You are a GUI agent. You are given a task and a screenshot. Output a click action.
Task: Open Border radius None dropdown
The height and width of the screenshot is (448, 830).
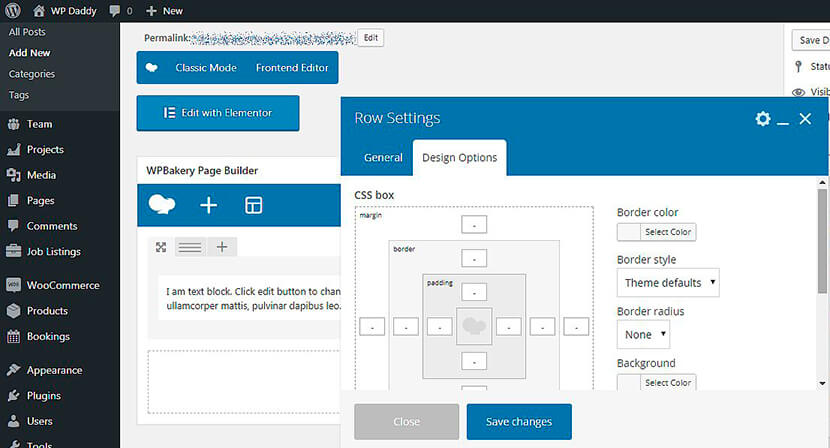point(643,335)
